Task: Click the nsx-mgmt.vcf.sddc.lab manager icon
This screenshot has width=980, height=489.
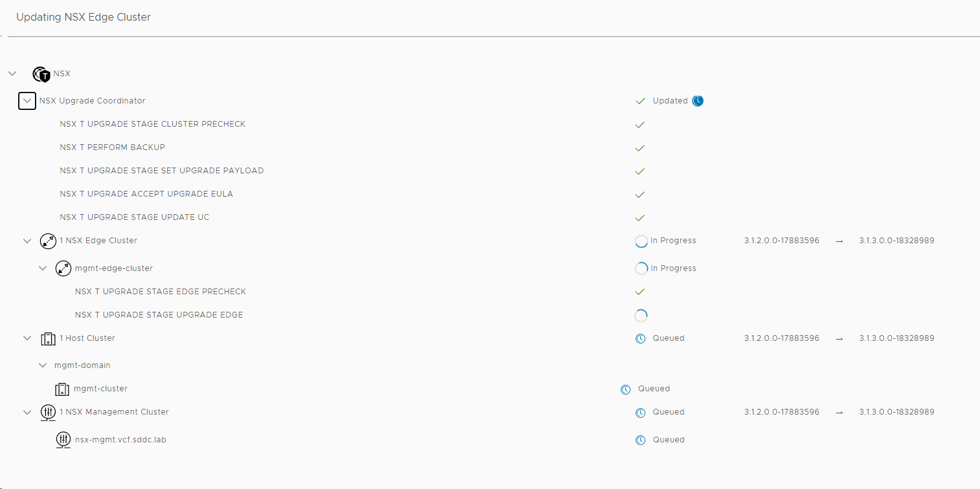Action: point(63,440)
